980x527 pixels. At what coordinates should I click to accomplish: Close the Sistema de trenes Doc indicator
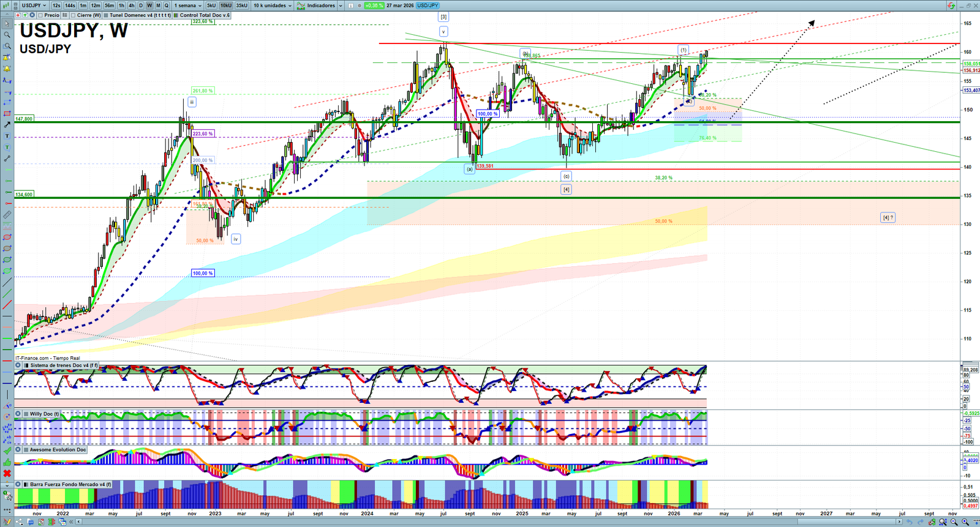(x=18, y=365)
